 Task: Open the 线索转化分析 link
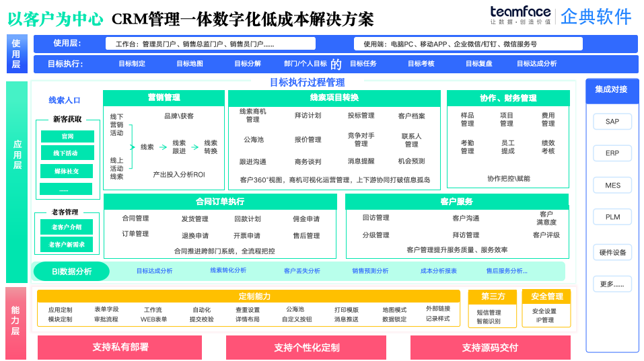point(228,270)
